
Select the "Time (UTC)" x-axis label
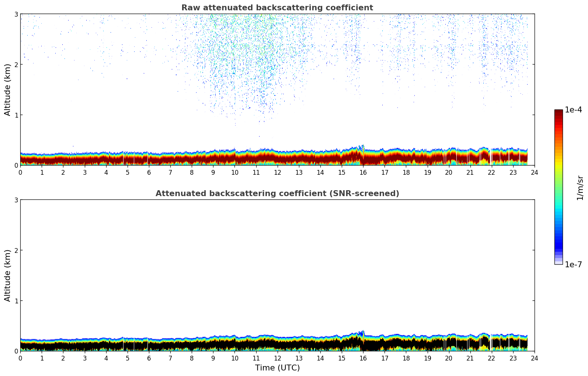tap(277, 368)
